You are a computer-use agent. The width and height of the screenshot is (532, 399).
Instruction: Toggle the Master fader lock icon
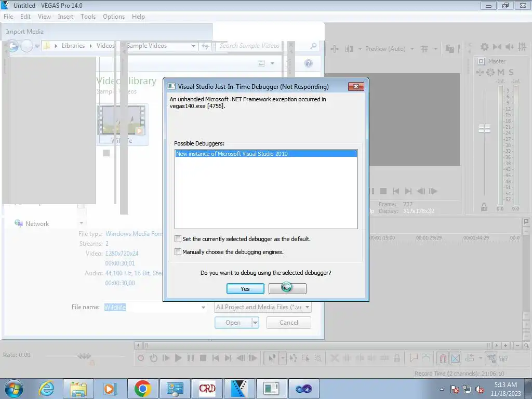(x=484, y=207)
